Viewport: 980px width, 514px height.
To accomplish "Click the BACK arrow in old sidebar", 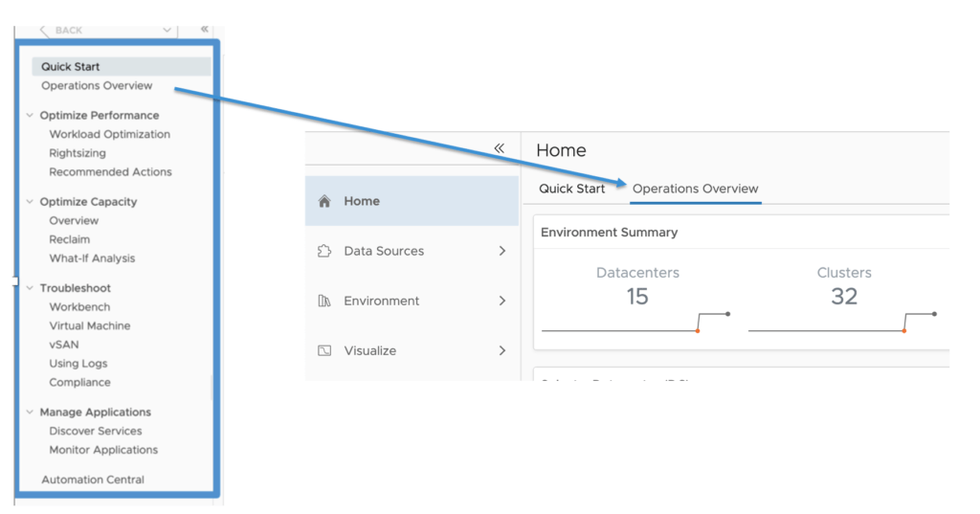I will [44, 31].
